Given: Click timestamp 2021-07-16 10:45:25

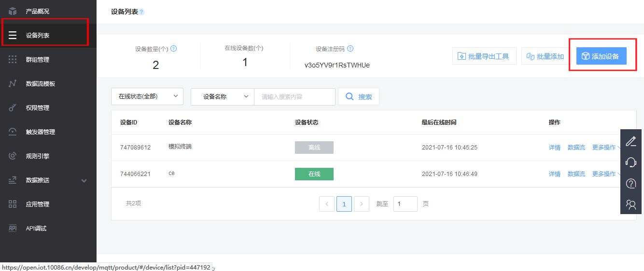Looking at the screenshot, I should tap(449, 148).
